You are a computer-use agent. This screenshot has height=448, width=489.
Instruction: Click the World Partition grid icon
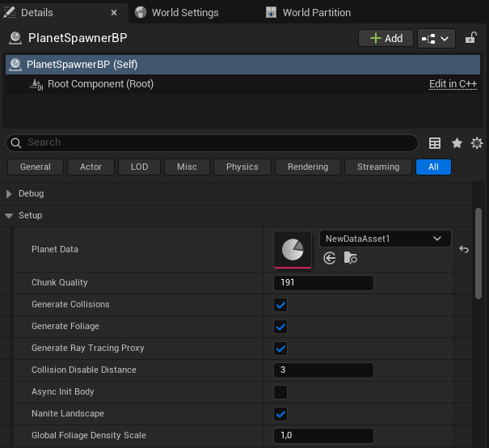pyautogui.click(x=271, y=12)
